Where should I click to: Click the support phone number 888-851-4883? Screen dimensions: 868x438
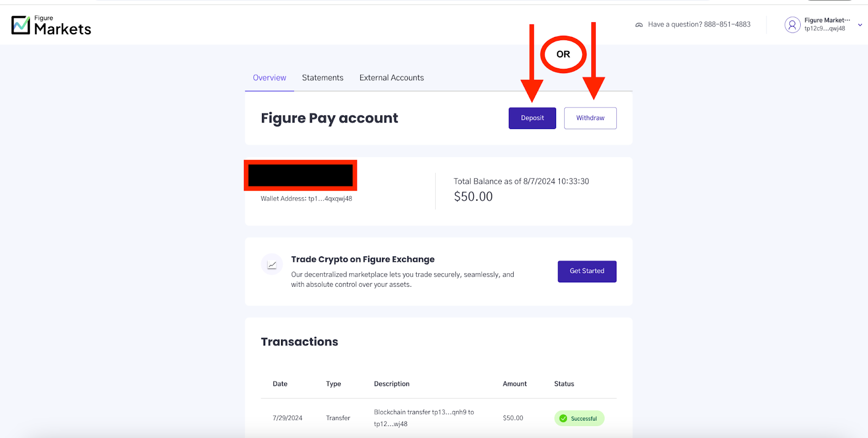coord(727,24)
